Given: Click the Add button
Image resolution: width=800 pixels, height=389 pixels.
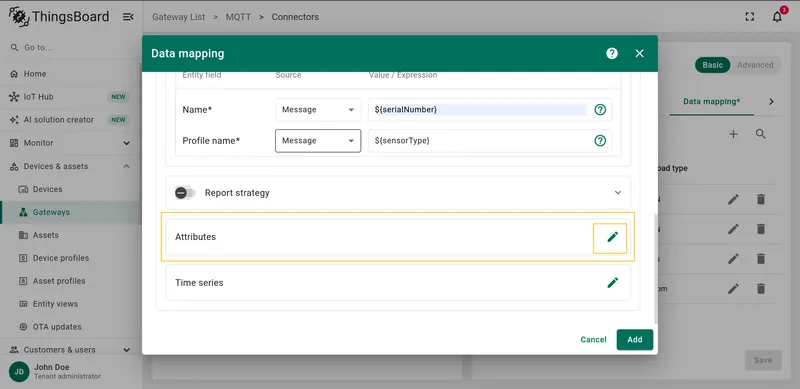Looking at the screenshot, I should tap(635, 340).
